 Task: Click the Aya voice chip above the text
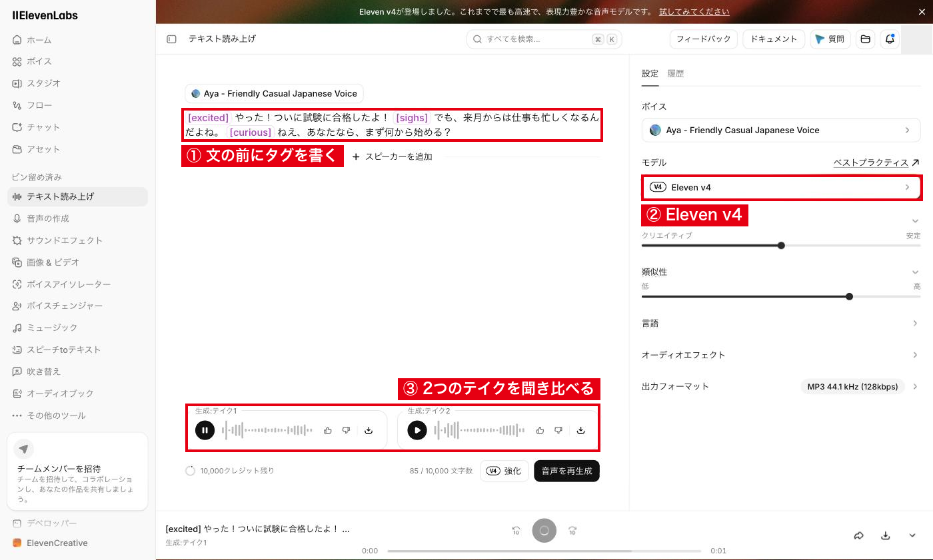point(274,94)
